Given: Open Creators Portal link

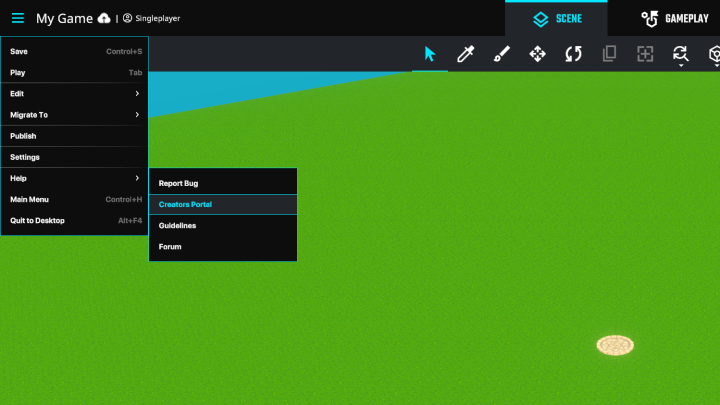Looking at the screenshot, I should pyautogui.click(x=223, y=204).
